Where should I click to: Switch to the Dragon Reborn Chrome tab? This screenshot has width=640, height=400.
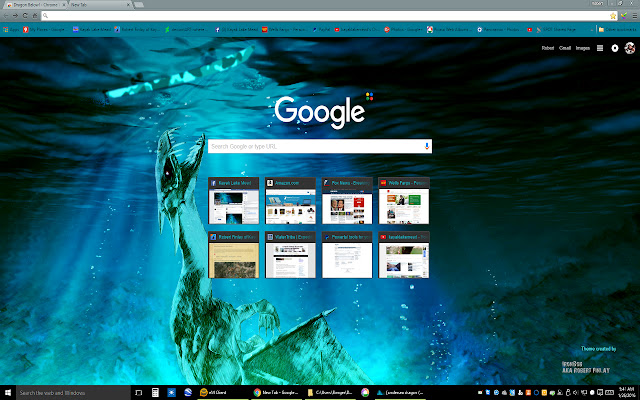tap(34, 5)
